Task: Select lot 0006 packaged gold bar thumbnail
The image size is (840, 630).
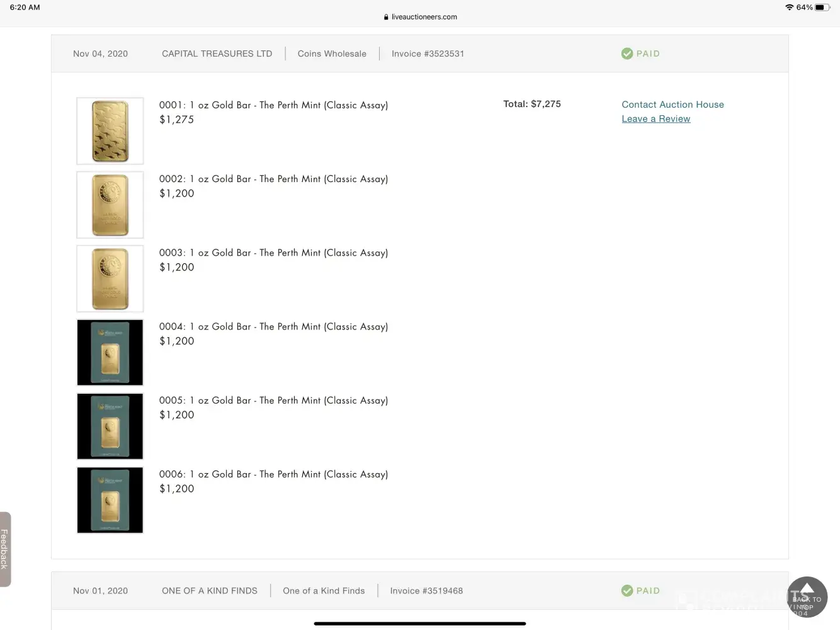Action: click(x=110, y=500)
